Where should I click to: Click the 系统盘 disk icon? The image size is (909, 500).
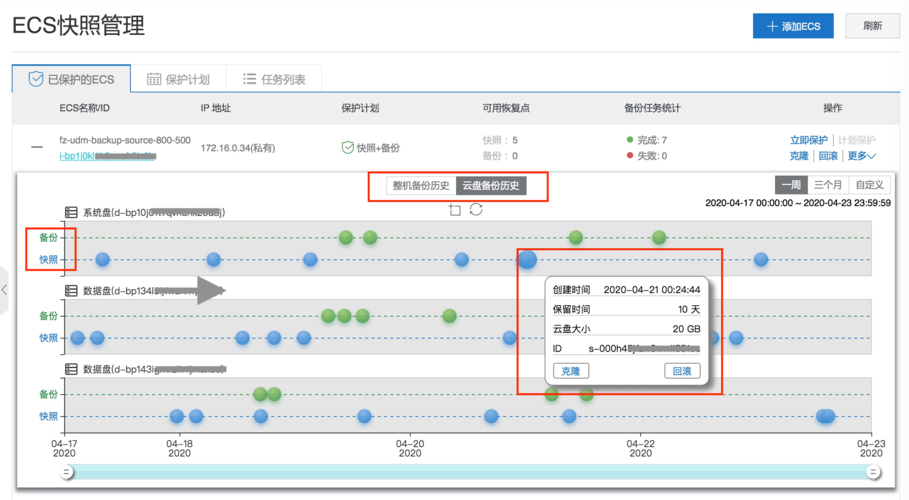[71, 212]
